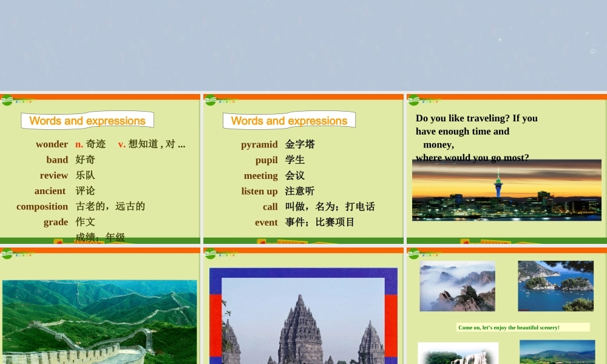Image resolution: width=607 pixels, height=364 pixels.
Task: Select the phrase "listen up"
Action: pyautogui.click(x=259, y=191)
